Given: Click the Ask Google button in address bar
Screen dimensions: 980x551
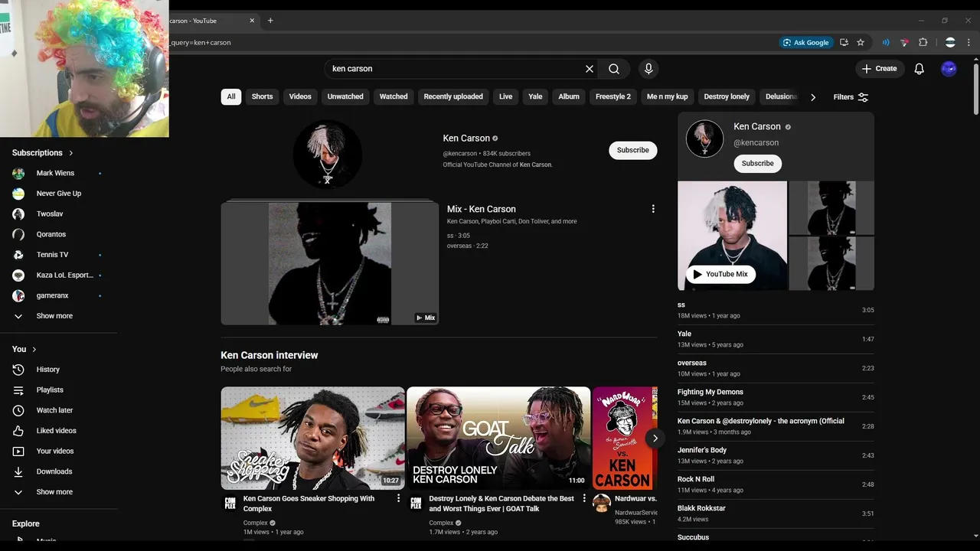Looking at the screenshot, I should 806,43.
